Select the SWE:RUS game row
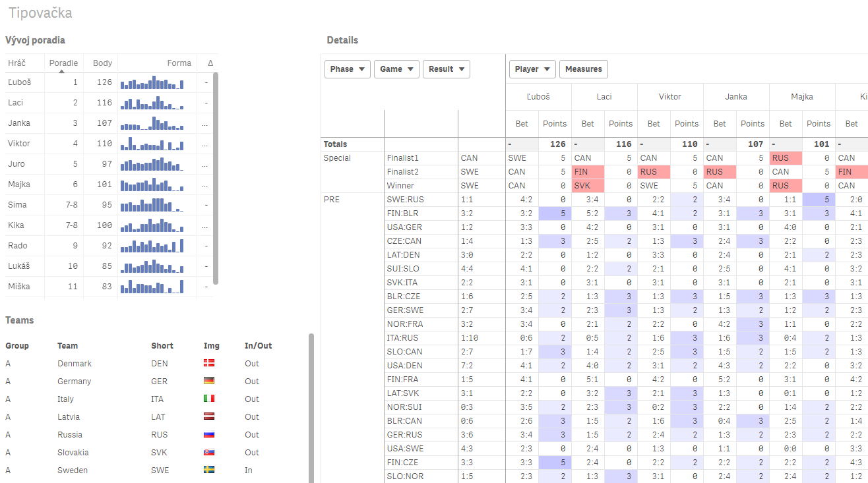The height and width of the screenshot is (483, 868). pos(421,199)
